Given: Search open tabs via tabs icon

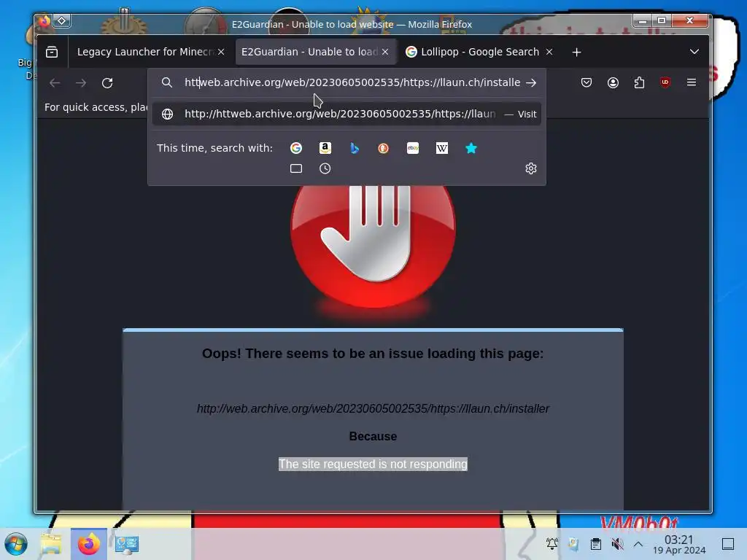Looking at the screenshot, I should tap(296, 168).
